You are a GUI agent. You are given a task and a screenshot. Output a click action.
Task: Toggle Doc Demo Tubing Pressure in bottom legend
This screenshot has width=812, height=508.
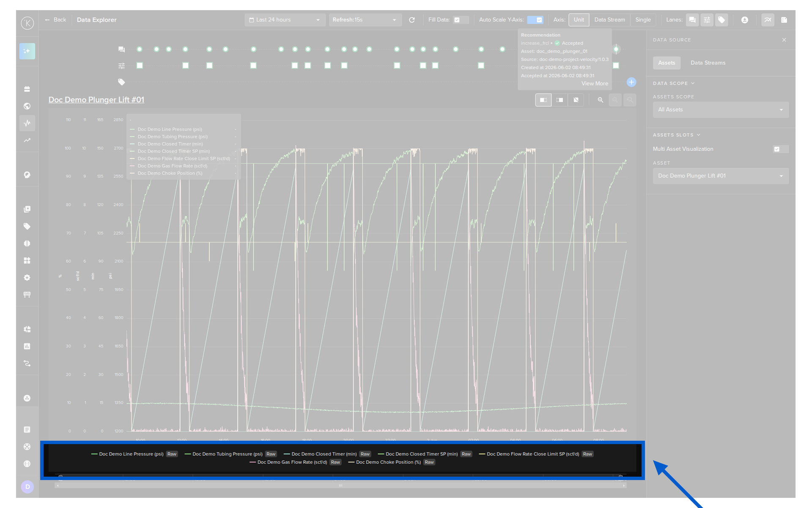[x=224, y=454]
